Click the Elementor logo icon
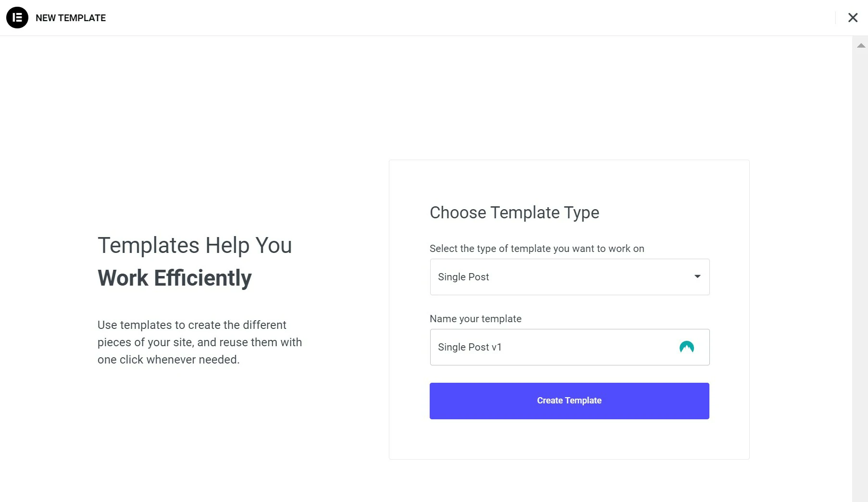This screenshot has height=502, width=868. coord(17,18)
